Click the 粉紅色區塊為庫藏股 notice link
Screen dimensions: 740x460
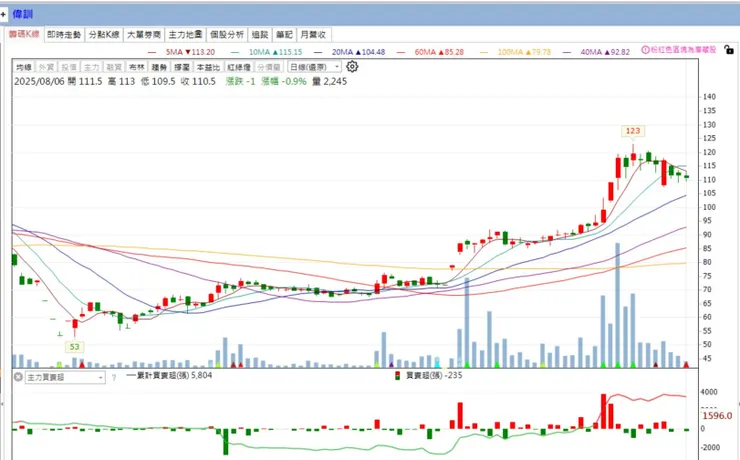tap(683, 50)
